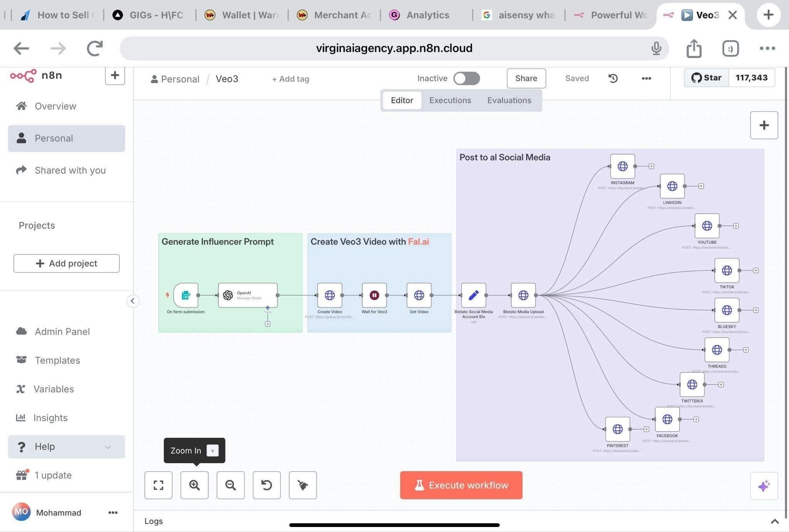Select the Create Video node
The width and height of the screenshot is (789, 532).
coord(330,295)
